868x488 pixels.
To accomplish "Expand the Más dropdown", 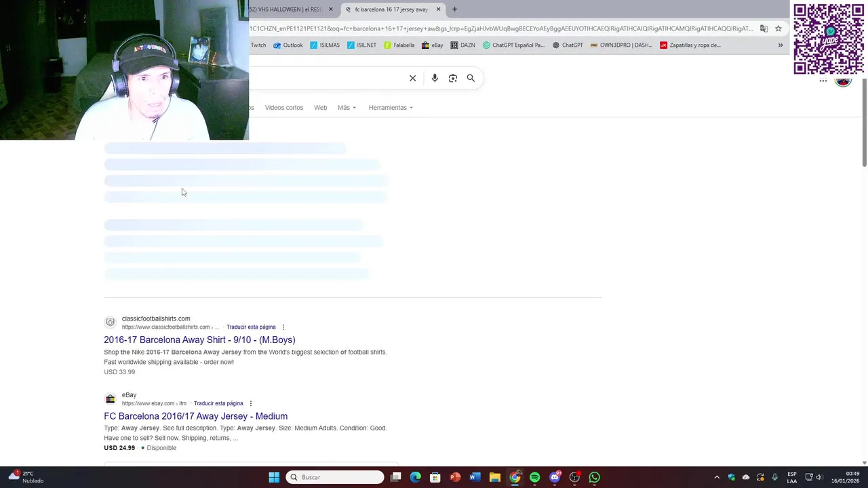I will pyautogui.click(x=347, y=108).
